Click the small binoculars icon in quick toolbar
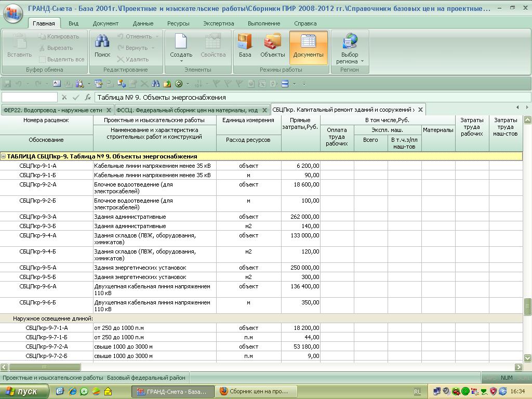 click(155, 84)
